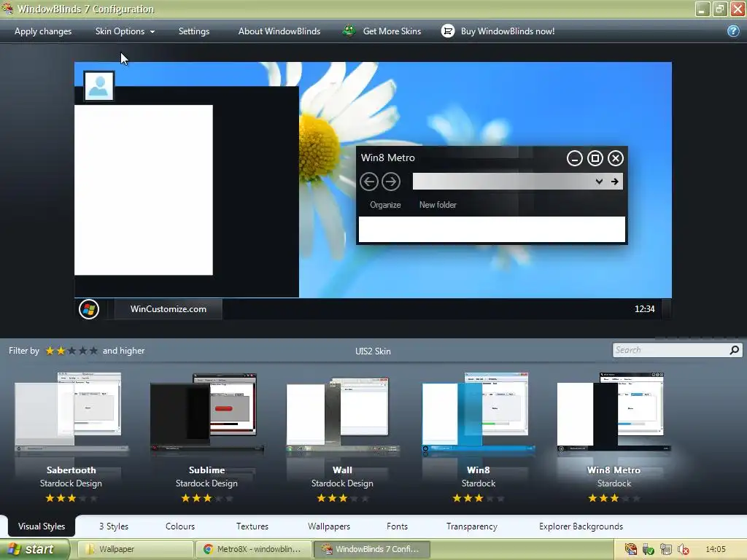
Task: Click the close circle in Win8 Metro preview
Action: click(616, 158)
